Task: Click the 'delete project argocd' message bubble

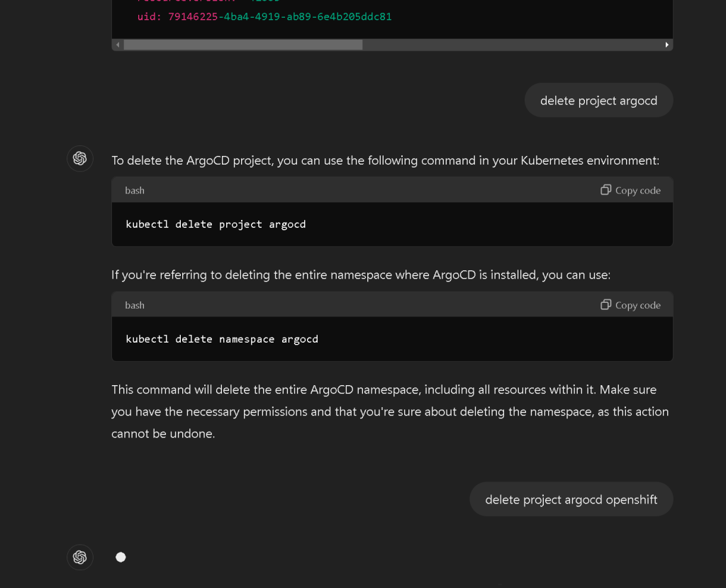Action: [598, 101]
